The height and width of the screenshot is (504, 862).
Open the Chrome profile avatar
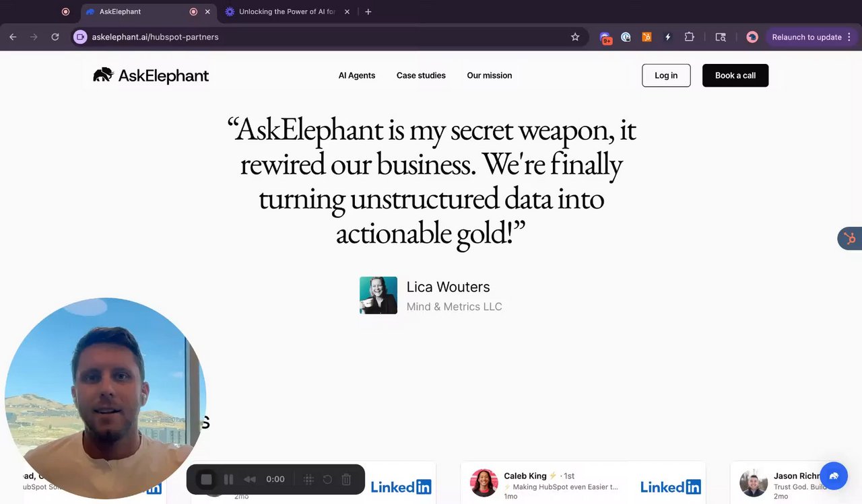(x=752, y=37)
